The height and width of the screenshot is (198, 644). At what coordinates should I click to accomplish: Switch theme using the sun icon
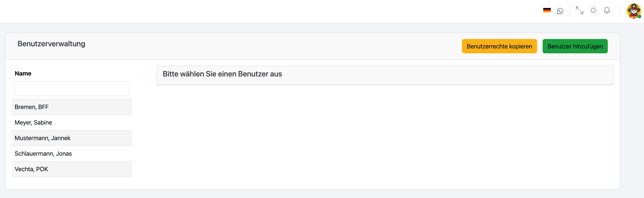tap(593, 10)
